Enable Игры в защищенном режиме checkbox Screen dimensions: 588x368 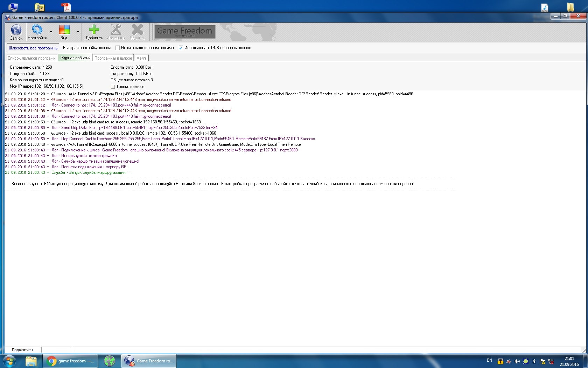pyautogui.click(x=118, y=48)
